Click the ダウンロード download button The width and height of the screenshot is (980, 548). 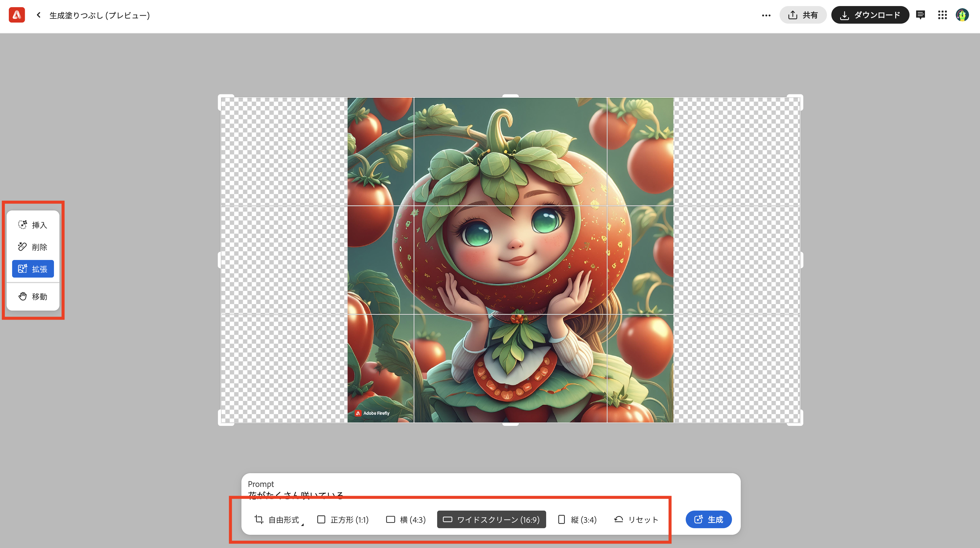coord(870,15)
